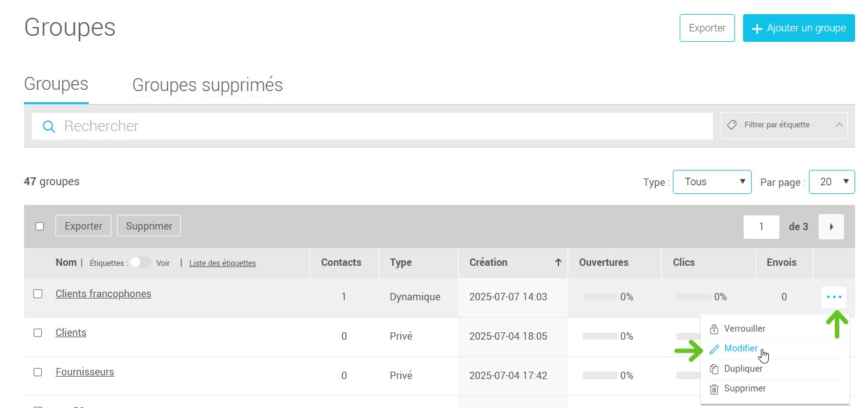Tick the Clients francophones row checkbox
Viewport: 868px width, 408px height.
pos(38,294)
